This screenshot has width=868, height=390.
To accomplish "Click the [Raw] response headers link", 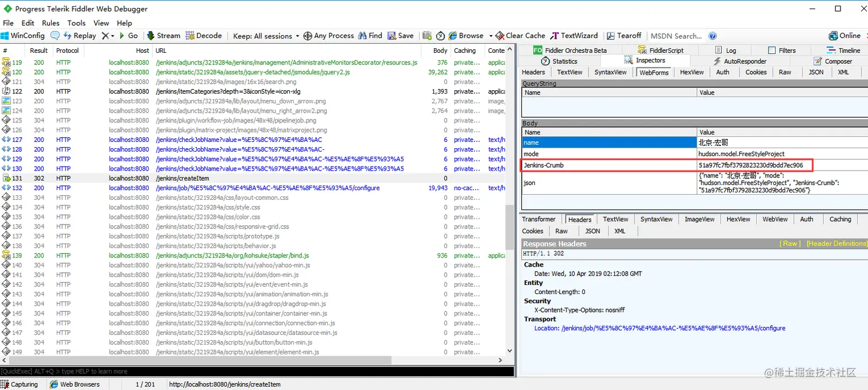I will pyautogui.click(x=790, y=244).
